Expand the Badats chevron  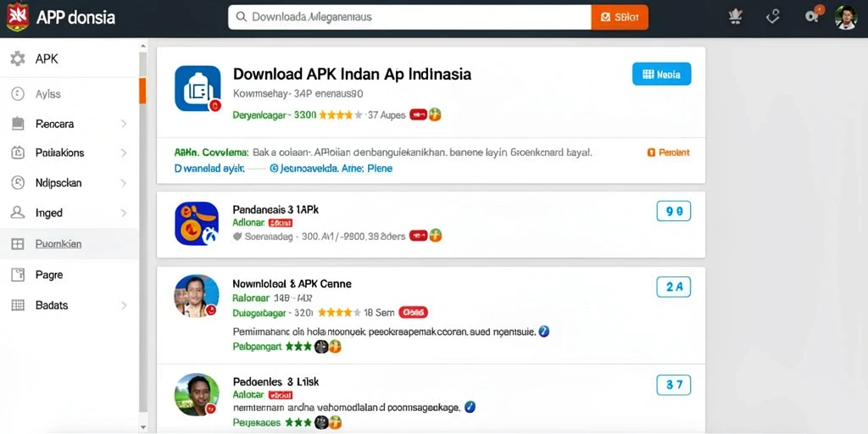124,305
